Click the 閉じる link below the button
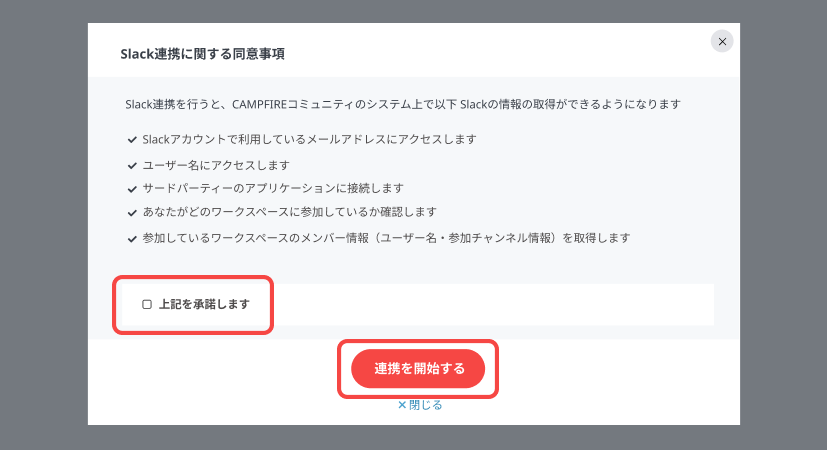This screenshot has width=827, height=450. point(425,405)
